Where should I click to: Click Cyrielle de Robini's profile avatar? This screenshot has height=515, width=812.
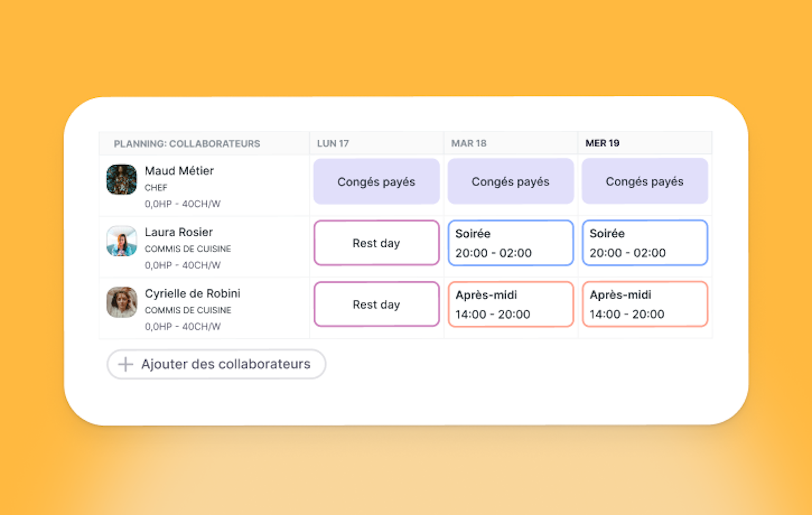tap(121, 302)
